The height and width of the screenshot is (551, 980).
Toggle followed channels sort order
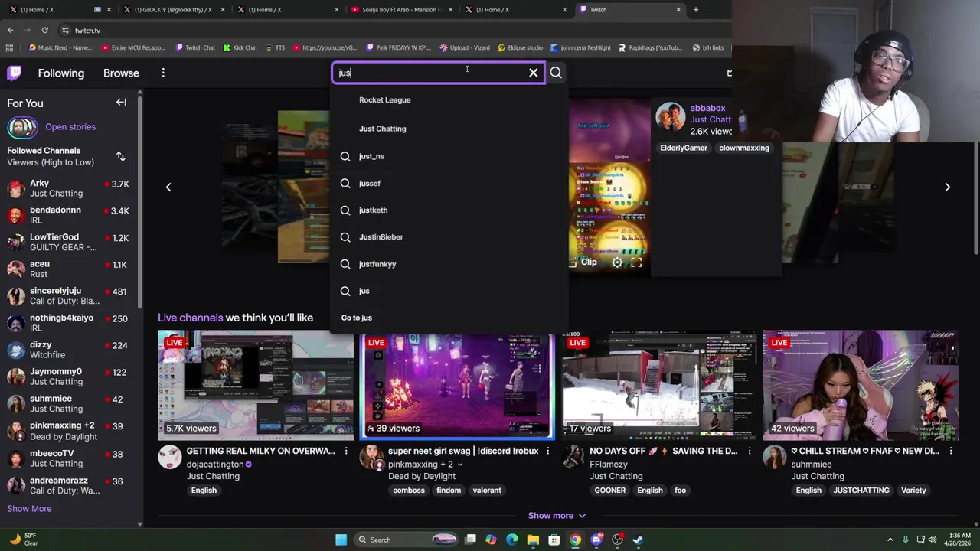(x=120, y=156)
